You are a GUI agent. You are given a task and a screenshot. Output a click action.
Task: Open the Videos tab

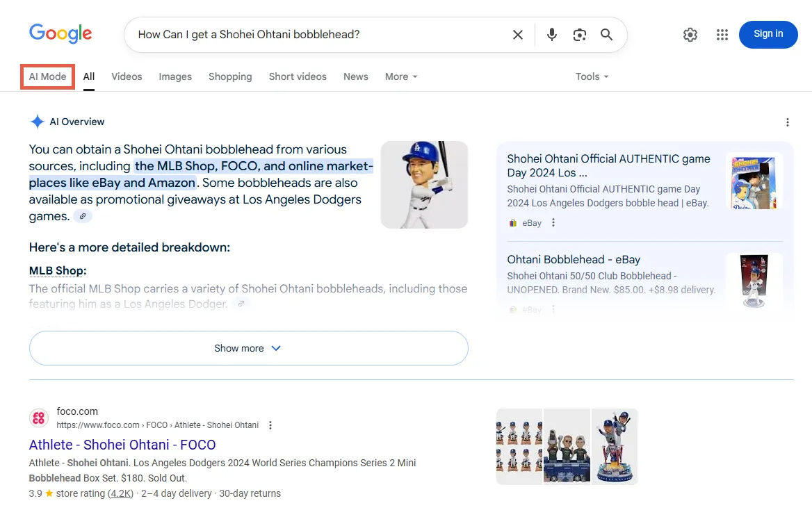[x=127, y=76]
